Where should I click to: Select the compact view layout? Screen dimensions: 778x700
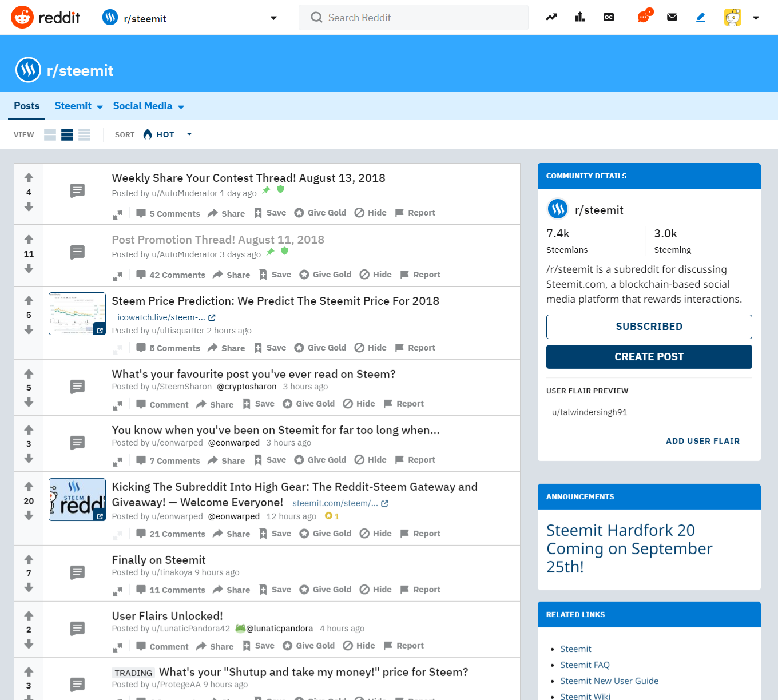85,134
